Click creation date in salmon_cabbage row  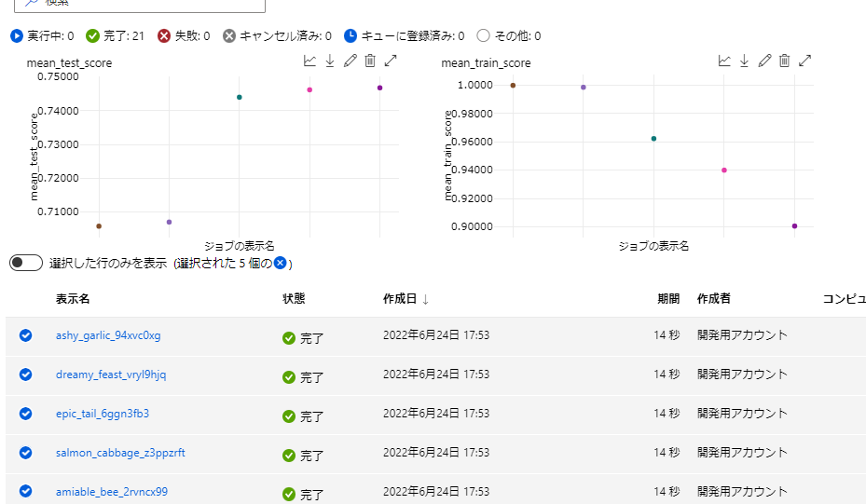tap(436, 453)
